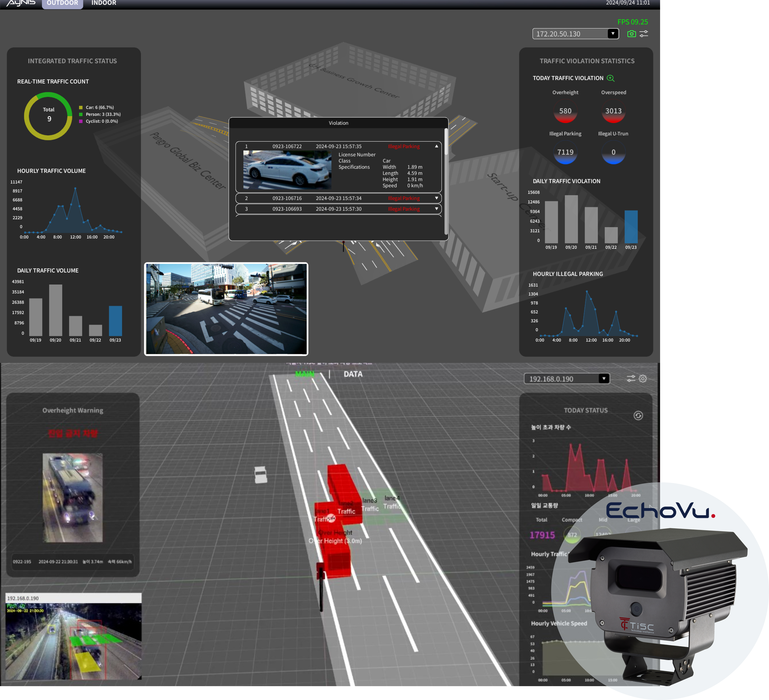Image resolution: width=769 pixels, height=700 pixels.
Task: Click the Illegal Parking 7119 counter
Action: pos(565,152)
